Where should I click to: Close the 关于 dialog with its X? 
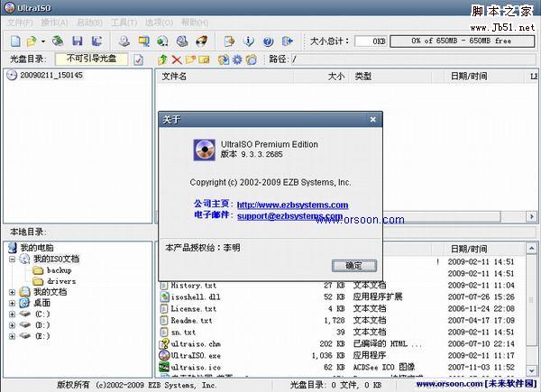point(373,119)
